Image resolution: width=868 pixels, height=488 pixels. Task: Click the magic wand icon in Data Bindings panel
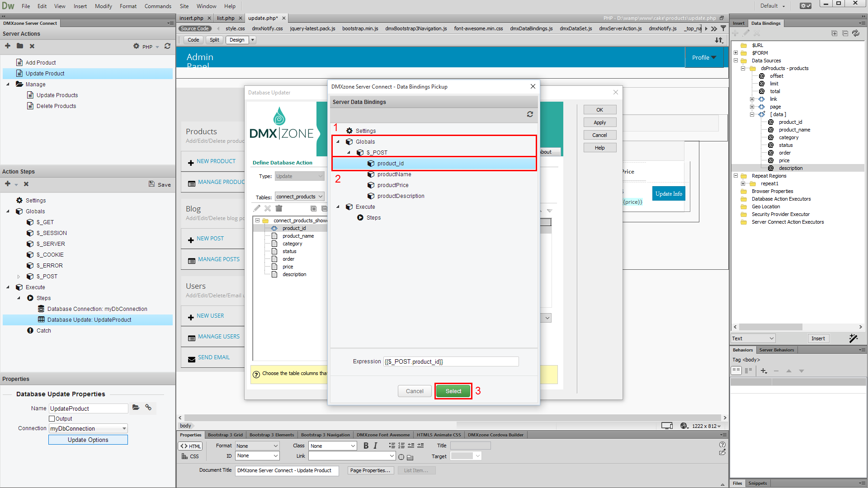[854, 338]
